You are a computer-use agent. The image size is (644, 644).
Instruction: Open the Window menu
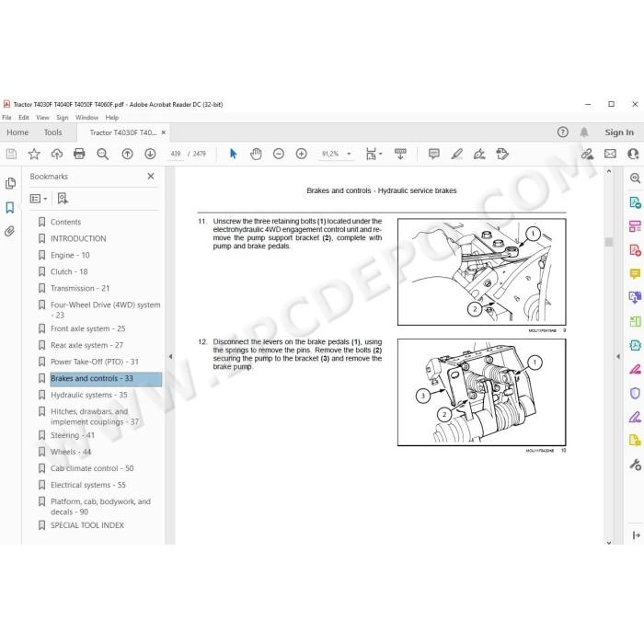[x=86, y=118]
